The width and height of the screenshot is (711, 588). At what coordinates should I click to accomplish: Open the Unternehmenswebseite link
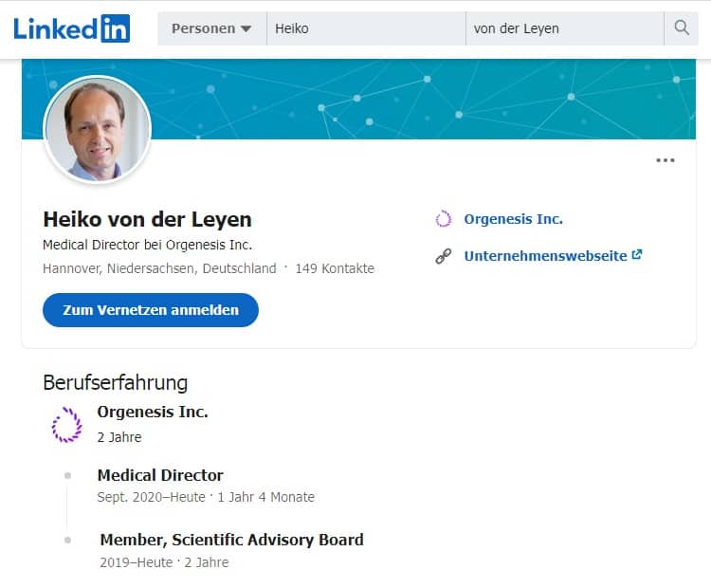tap(545, 256)
